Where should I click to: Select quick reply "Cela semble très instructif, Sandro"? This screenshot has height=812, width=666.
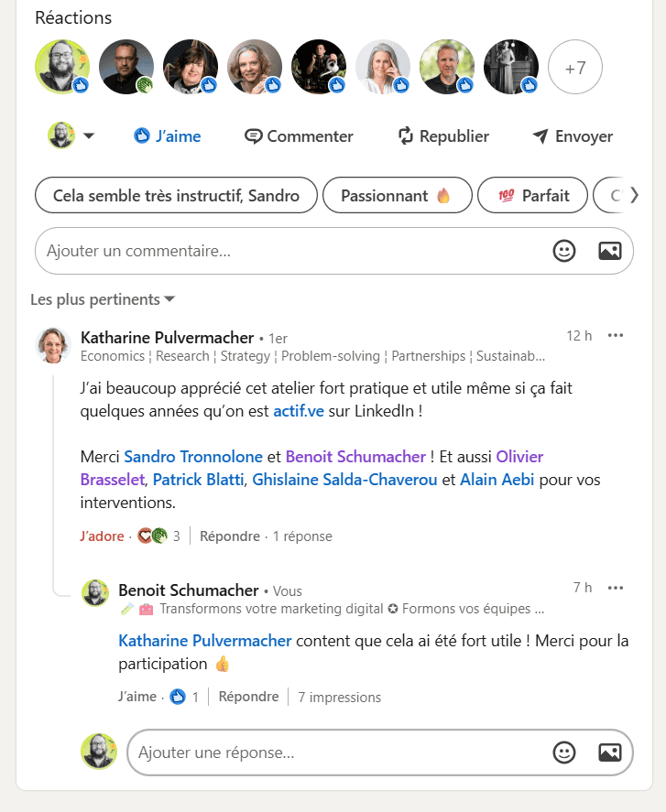tap(176, 195)
